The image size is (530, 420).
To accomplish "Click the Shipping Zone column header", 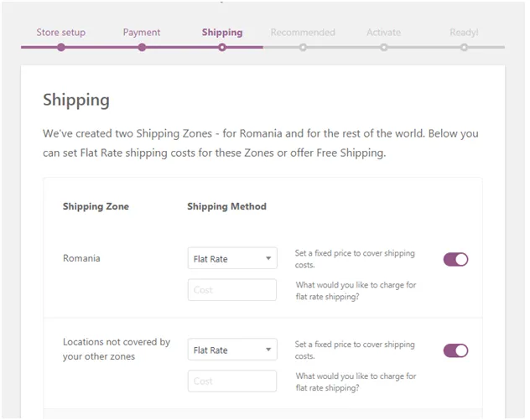I will coord(96,206).
